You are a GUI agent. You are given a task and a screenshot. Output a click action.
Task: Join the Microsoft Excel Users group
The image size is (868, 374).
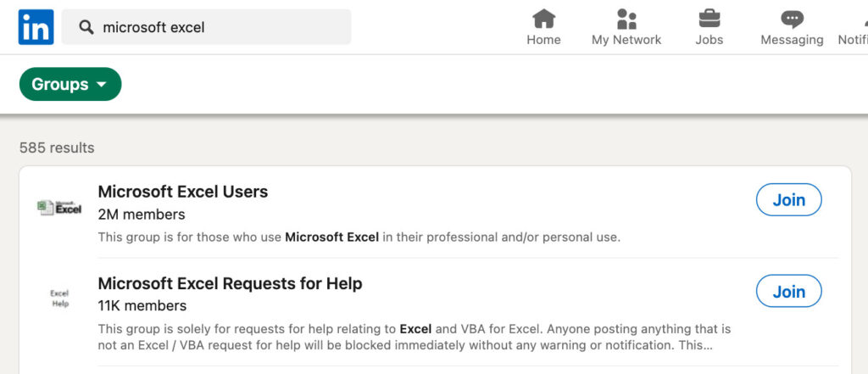[x=788, y=200]
